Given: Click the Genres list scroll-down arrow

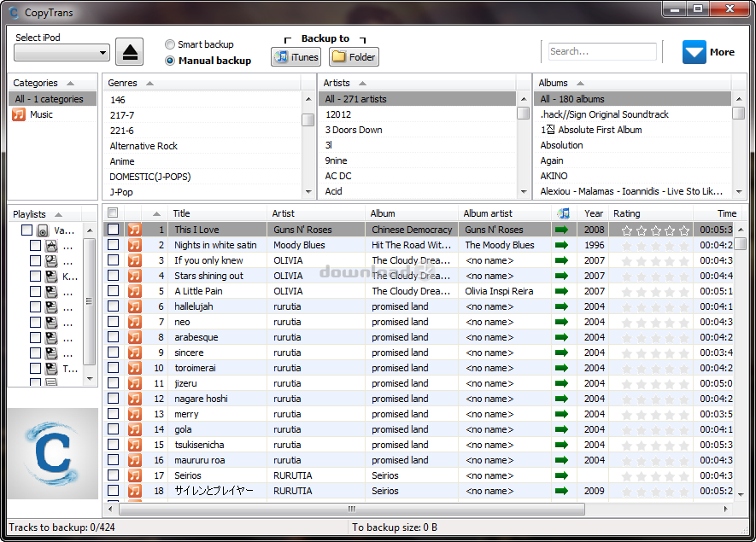Looking at the screenshot, I should click(x=308, y=192).
